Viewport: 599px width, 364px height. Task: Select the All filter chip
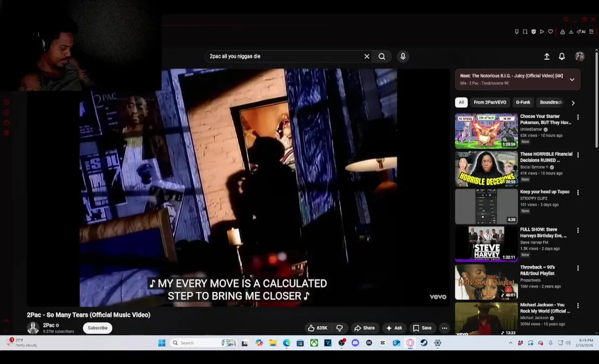point(461,102)
